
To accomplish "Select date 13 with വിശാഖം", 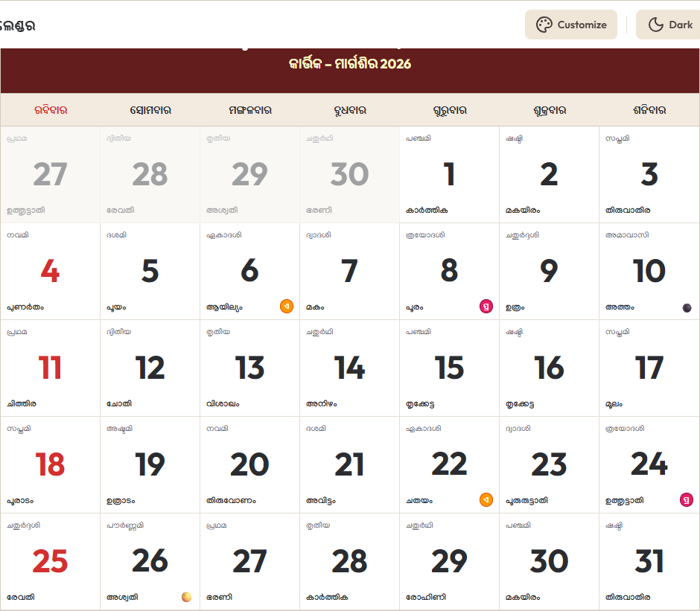I will tap(250, 368).
